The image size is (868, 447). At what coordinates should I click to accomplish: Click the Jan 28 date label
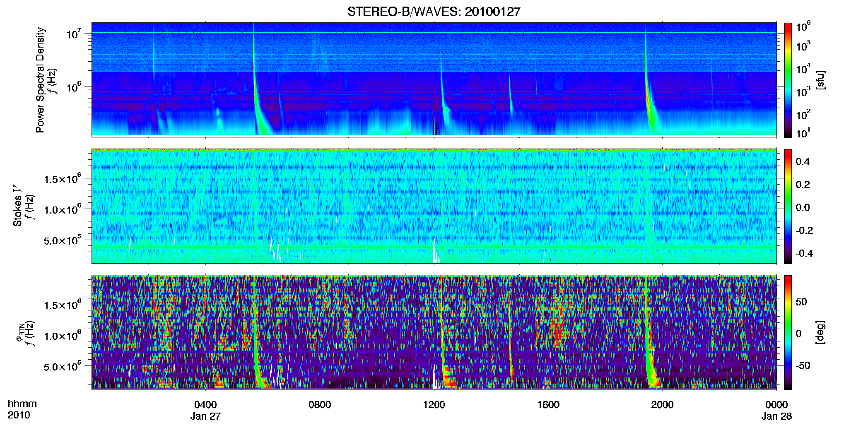tap(776, 416)
